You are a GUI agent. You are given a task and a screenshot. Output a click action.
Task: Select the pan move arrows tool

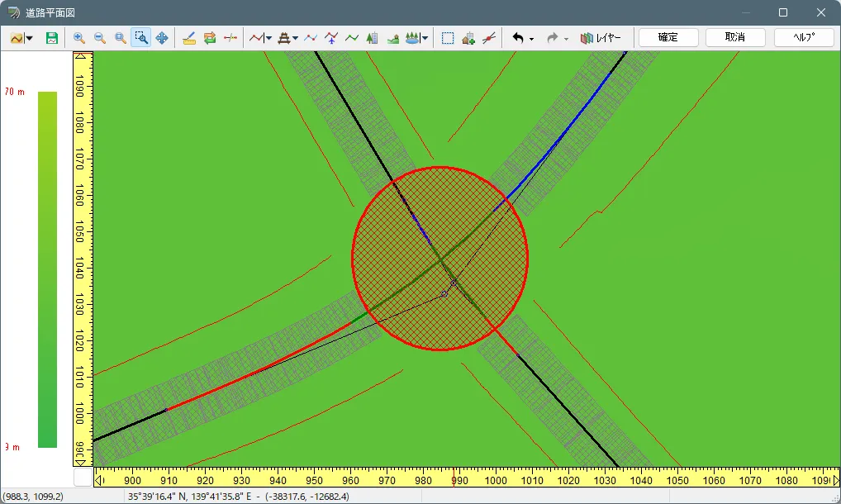coord(162,38)
